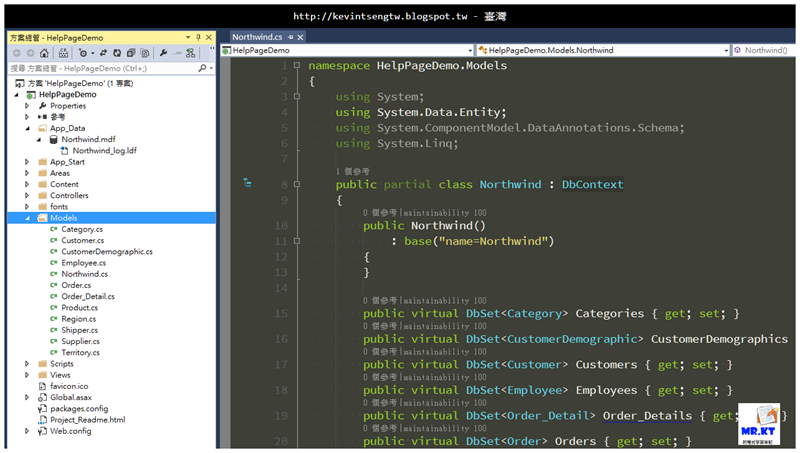Open Category.cs in Models
The height and width of the screenshot is (453, 800).
pyautogui.click(x=82, y=229)
